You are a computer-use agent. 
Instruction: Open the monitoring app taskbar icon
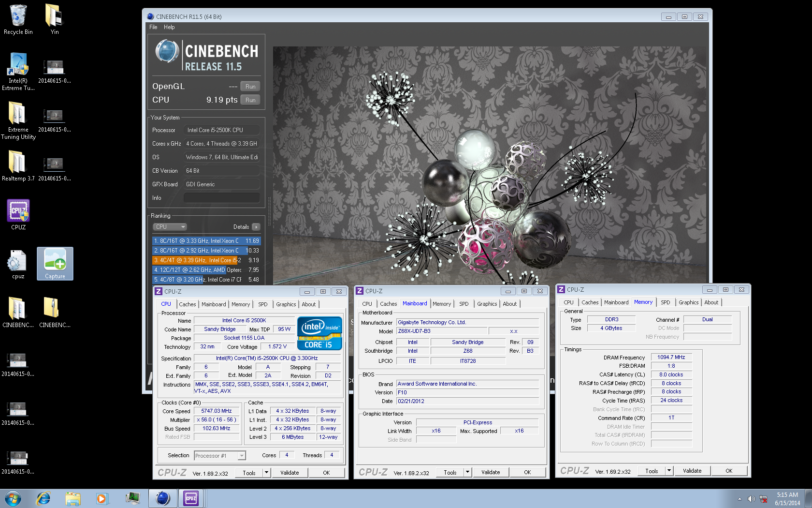click(132, 498)
